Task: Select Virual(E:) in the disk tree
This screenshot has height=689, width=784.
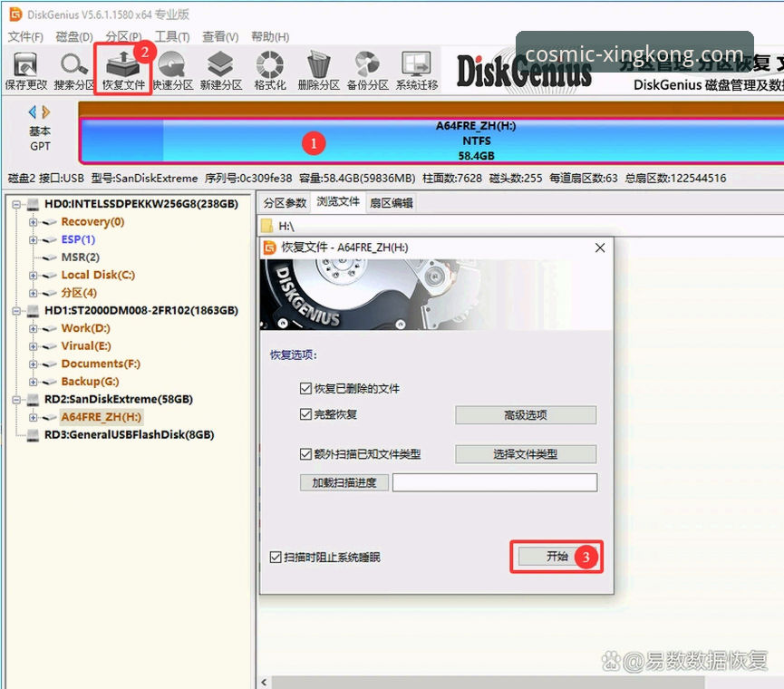Action: pyautogui.click(x=86, y=346)
